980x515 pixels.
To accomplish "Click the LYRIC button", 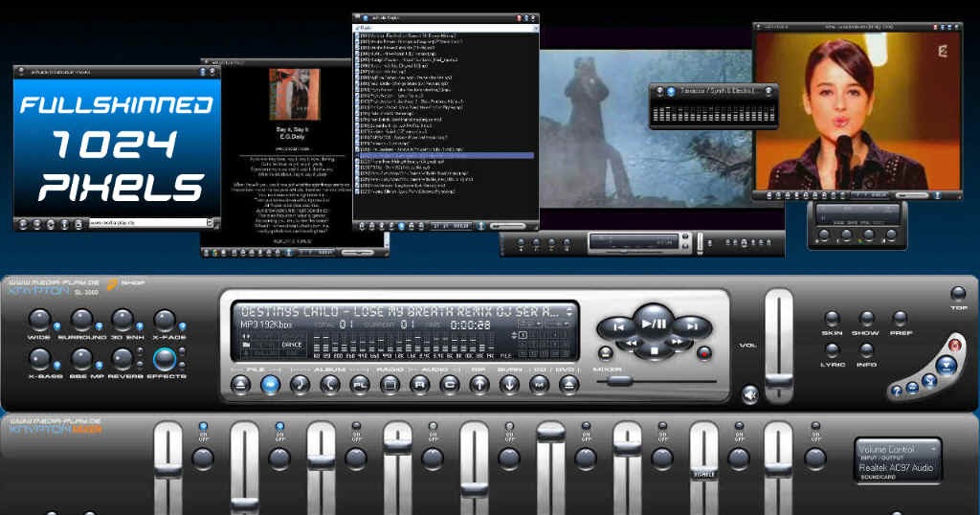I will [832, 350].
